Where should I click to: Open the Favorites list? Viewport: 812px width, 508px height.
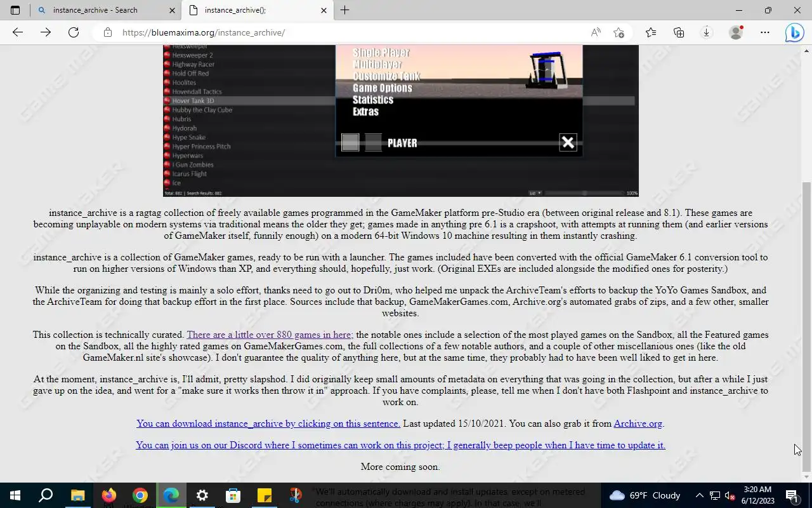click(651, 32)
